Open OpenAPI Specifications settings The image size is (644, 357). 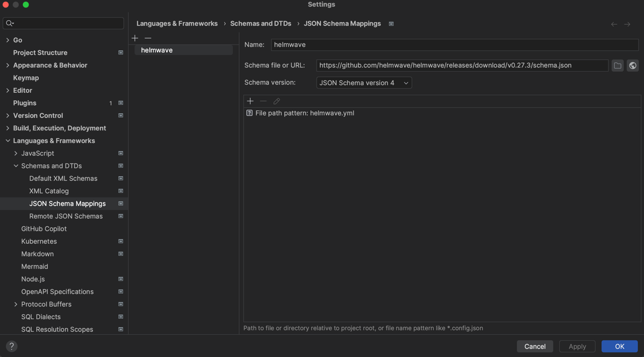pyautogui.click(x=57, y=292)
